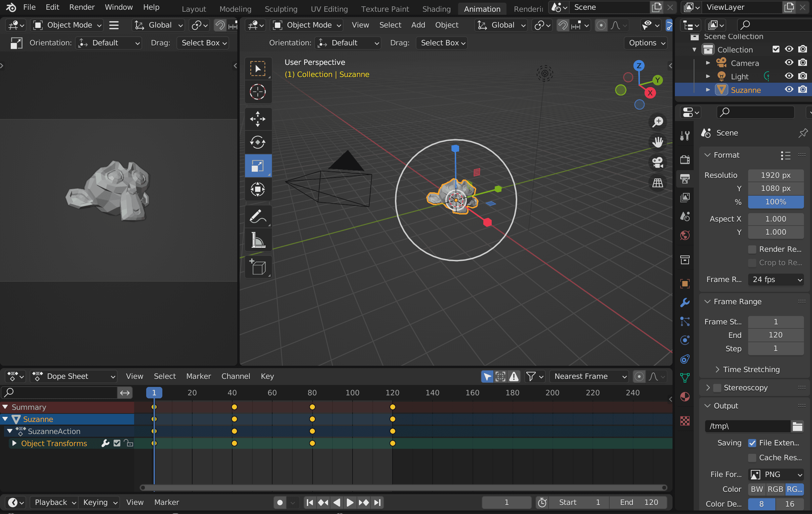Switch to the Shading workspace tab

pyautogui.click(x=436, y=9)
